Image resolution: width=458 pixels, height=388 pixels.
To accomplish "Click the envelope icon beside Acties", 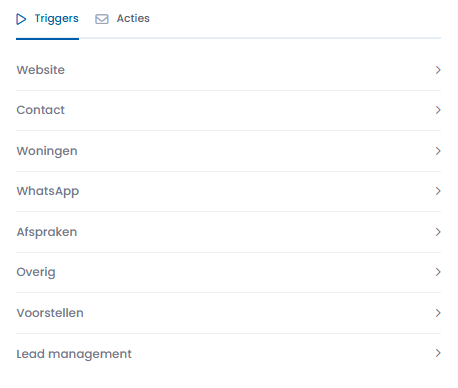I will click(x=102, y=19).
